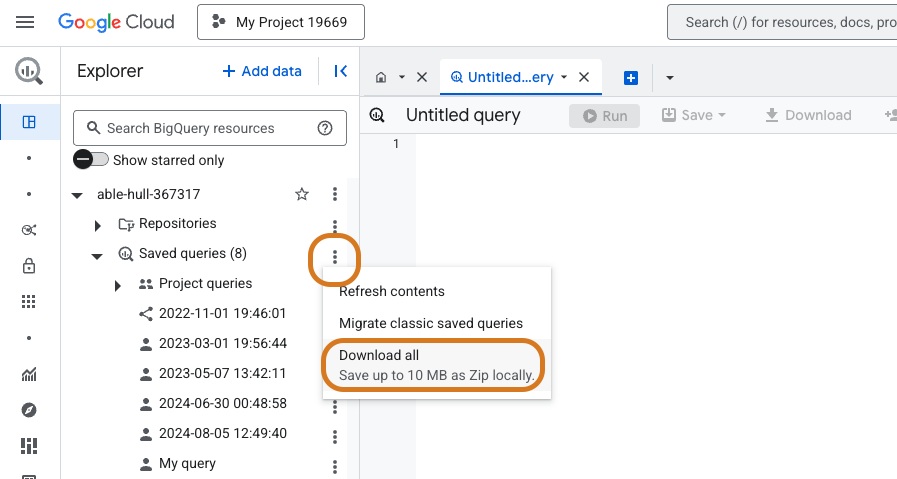Image resolution: width=897 pixels, height=479 pixels.
Task: Open Untitled query tab dropdown arrow
Action: 564,77
